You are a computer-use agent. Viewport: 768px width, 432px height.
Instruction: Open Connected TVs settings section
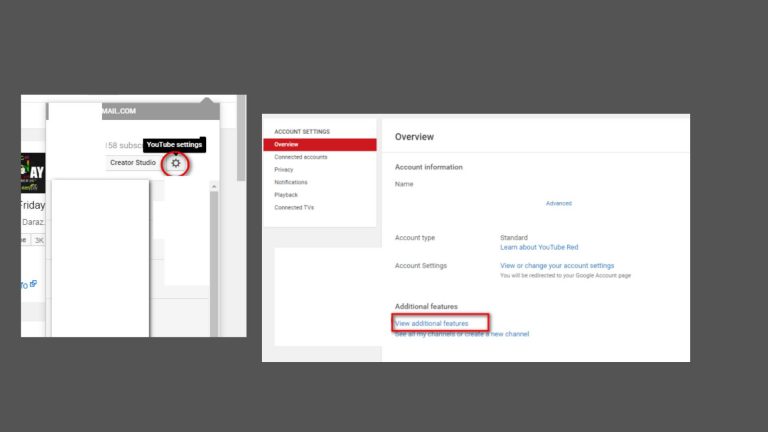pos(294,208)
